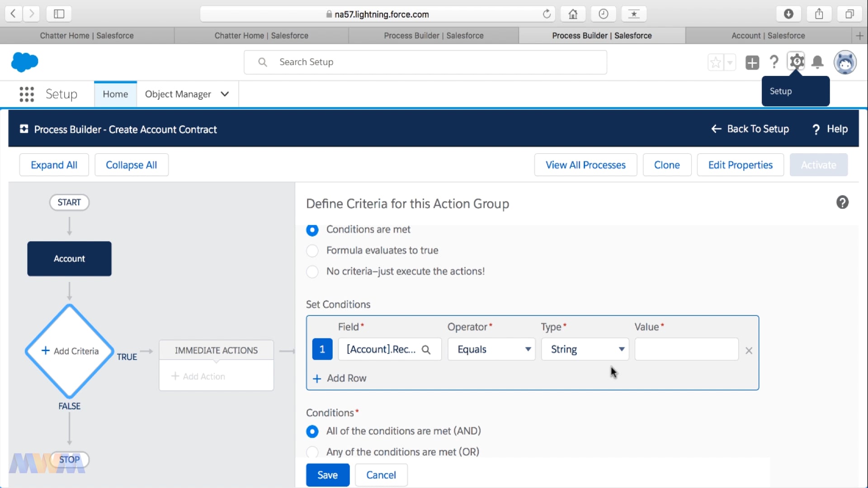
Task: Select the Account object node
Action: (x=70, y=258)
